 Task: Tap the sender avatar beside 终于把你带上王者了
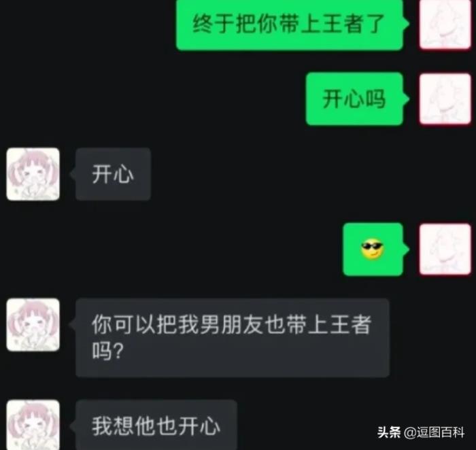445,24
